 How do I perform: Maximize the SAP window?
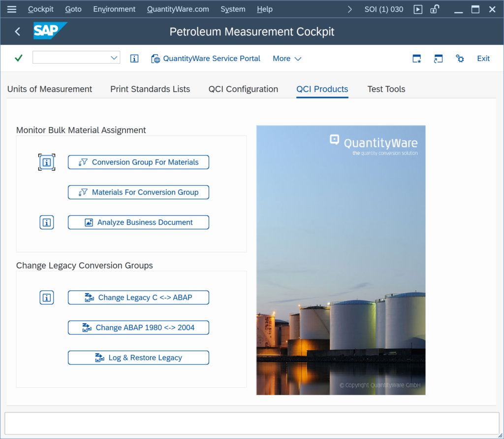pos(475,9)
